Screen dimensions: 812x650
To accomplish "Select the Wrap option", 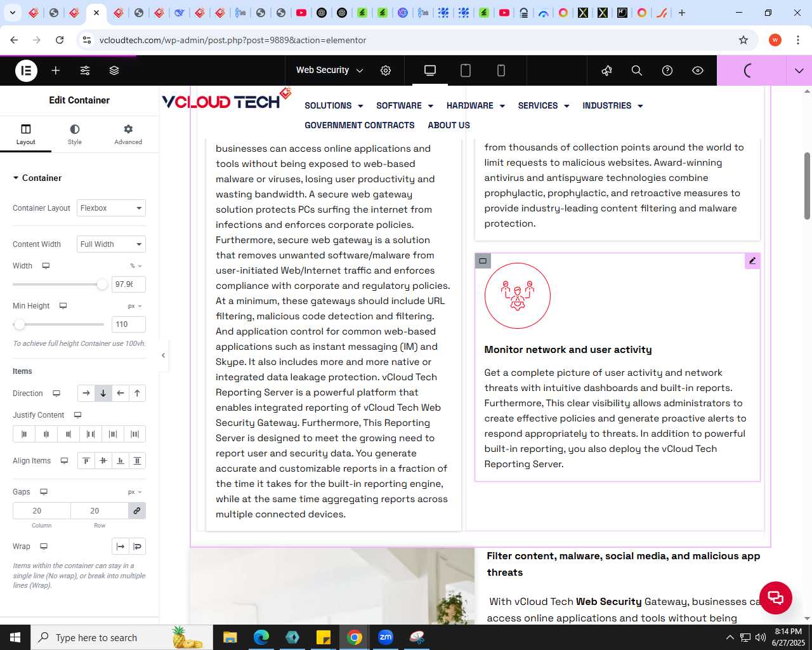I will tap(138, 547).
